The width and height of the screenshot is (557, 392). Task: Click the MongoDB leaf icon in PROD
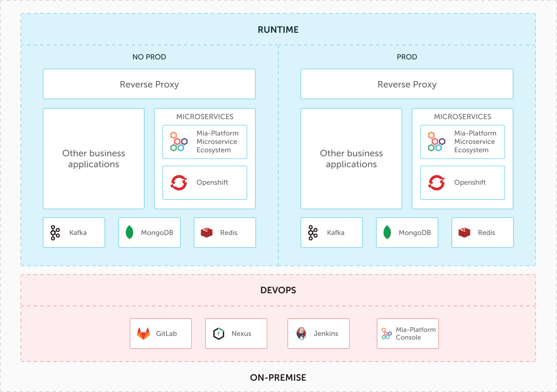(387, 233)
